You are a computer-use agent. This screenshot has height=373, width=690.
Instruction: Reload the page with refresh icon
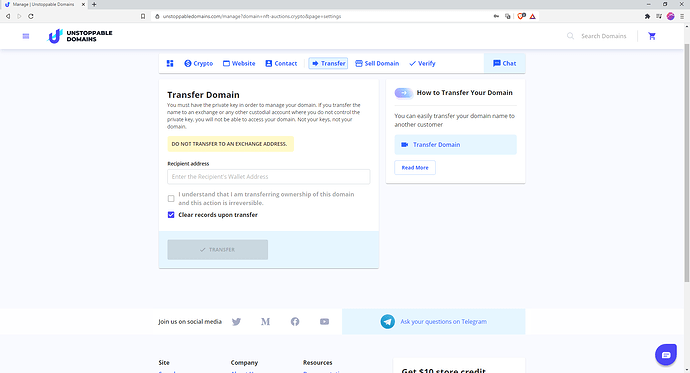pos(31,16)
